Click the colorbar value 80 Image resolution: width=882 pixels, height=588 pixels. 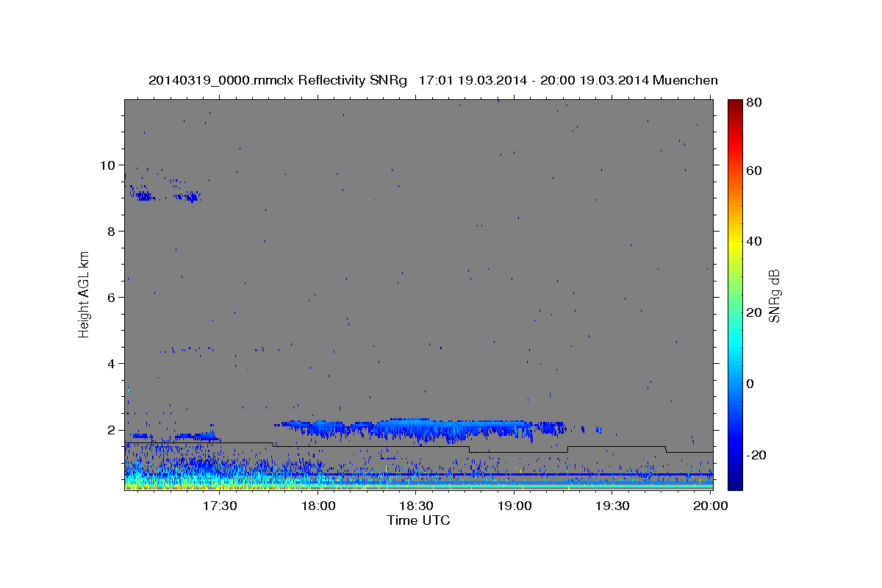point(754,102)
